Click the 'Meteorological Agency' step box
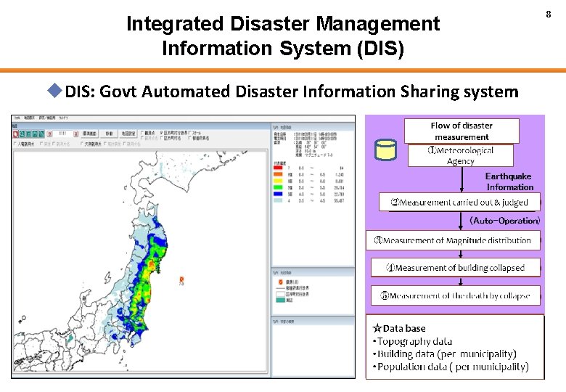The image size is (566, 392). pyautogui.click(x=461, y=155)
